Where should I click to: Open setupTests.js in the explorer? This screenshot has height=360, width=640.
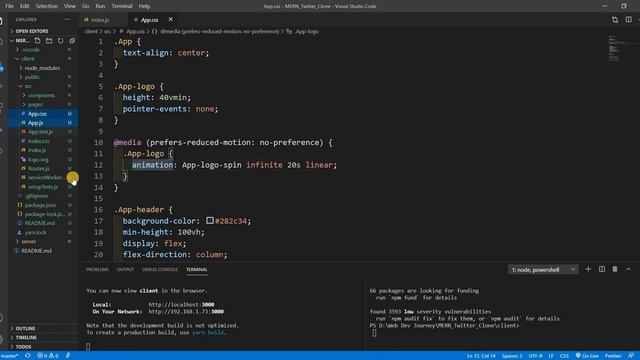43,187
